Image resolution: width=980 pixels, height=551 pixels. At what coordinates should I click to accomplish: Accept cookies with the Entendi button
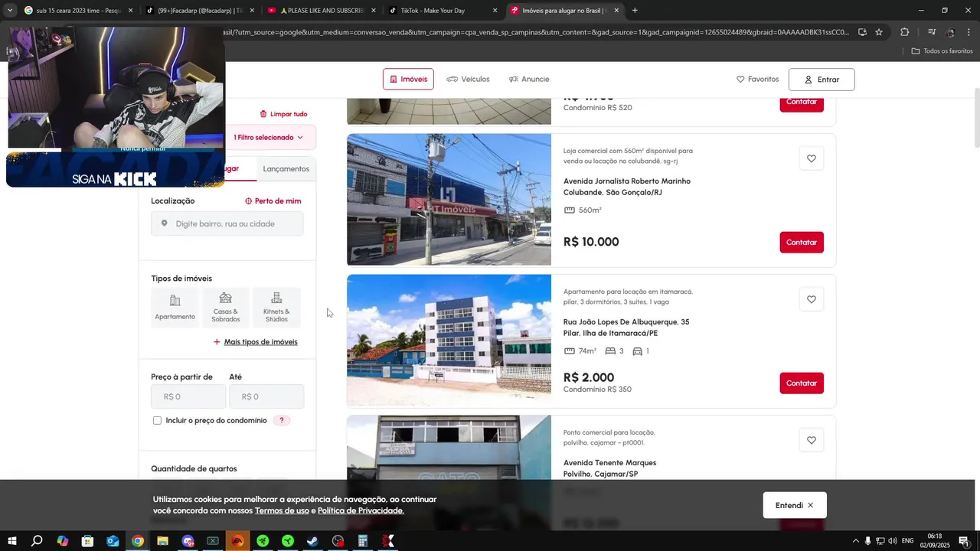click(x=795, y=505)
